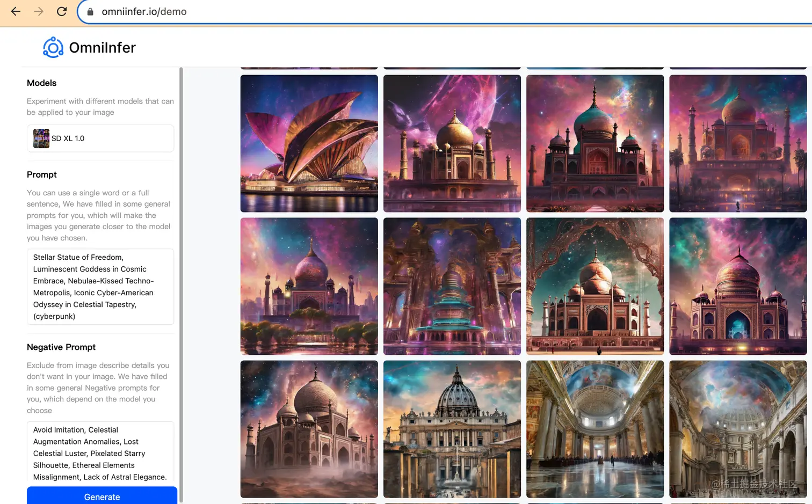Click into the Prompt text box

pyautogui.click(x=100, y=287)
